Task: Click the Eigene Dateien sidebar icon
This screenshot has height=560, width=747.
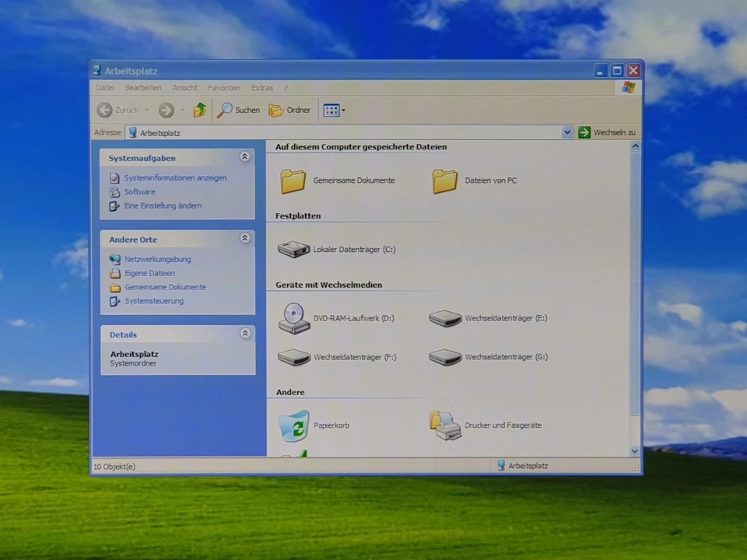Action: 115,273
